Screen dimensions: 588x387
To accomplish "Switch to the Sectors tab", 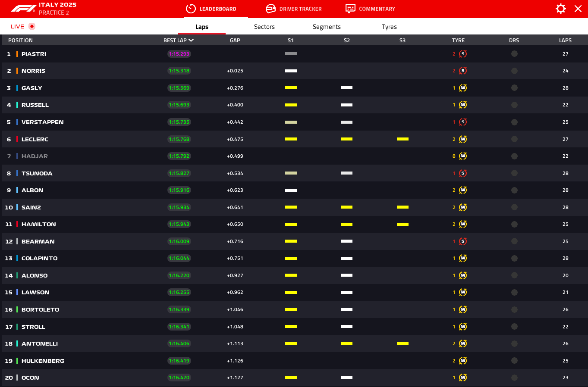I will 264,27.
